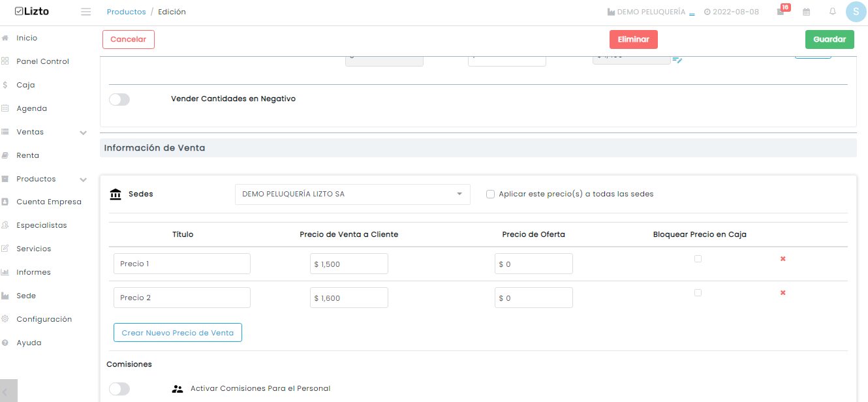Check Bloquear Precio en Caja for Precio 1

click(x=698, y=259)
